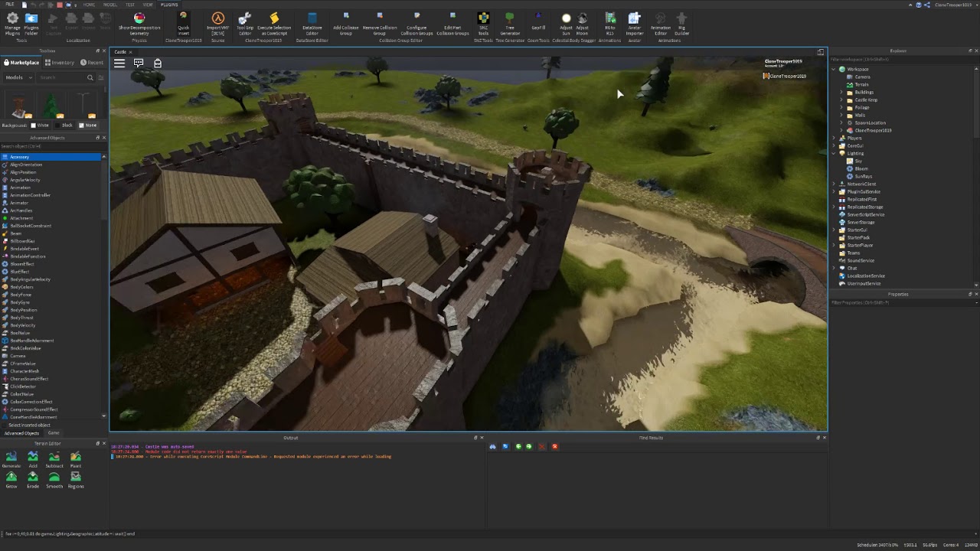
Task: Expand the Players service node
Action: click(x=834, y=138)
